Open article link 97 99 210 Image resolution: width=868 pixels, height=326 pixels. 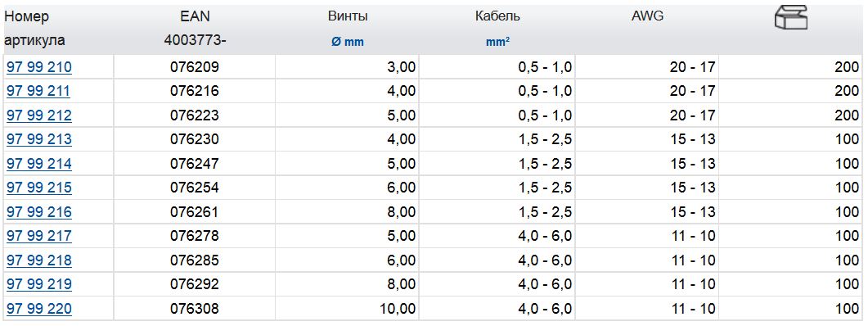click(x=38, y=68)
